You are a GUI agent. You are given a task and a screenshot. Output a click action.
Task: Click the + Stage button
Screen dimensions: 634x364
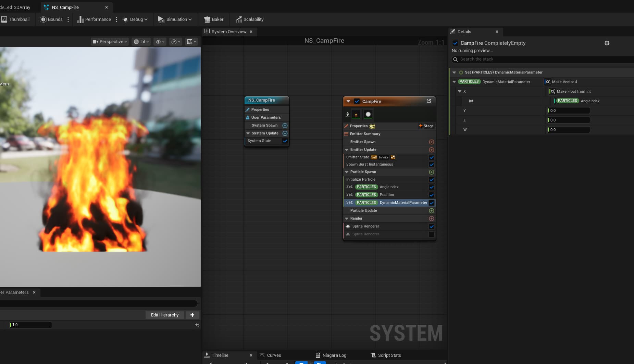tap(426, 126)
